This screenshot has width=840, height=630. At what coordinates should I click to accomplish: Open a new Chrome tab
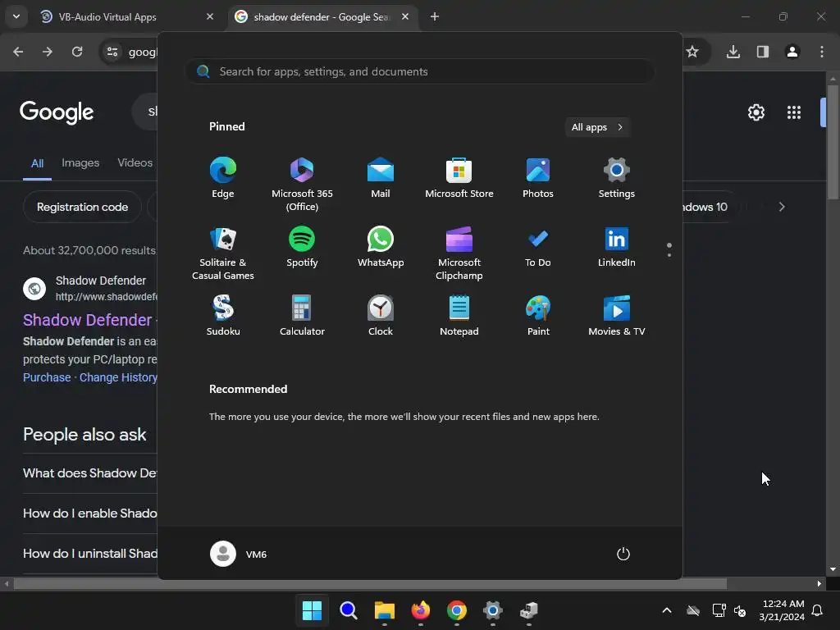[x=435, y=16]
